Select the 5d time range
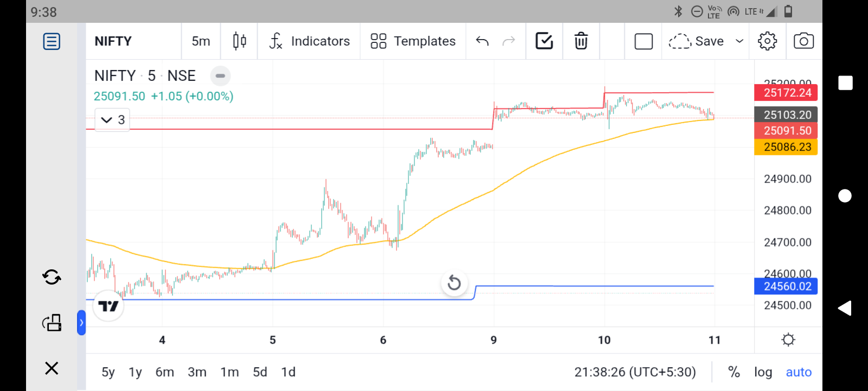 tap(260, 372)
